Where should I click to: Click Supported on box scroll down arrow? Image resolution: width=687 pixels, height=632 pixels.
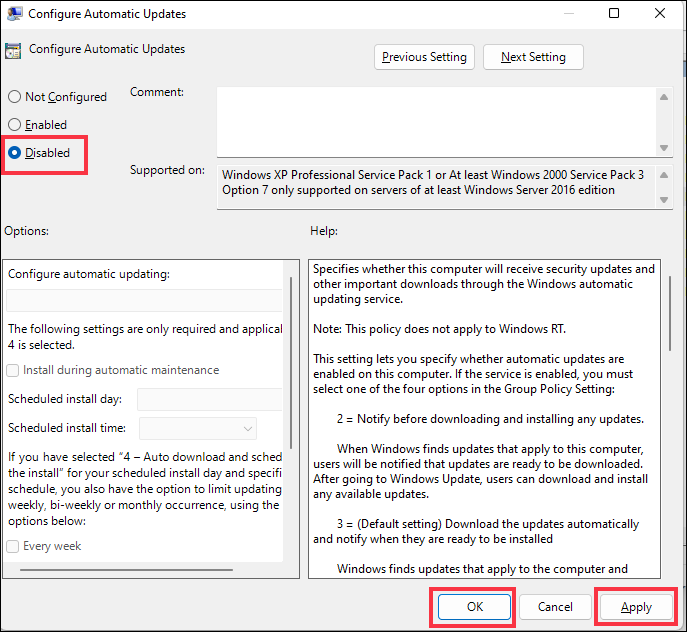point(664,200)
